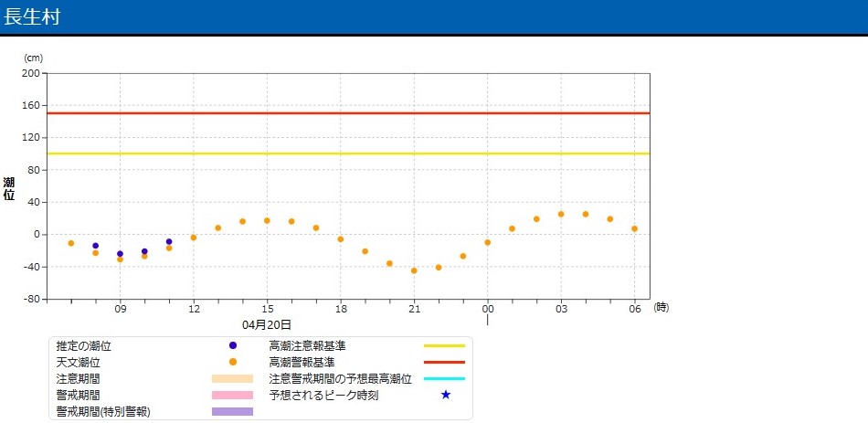The height and width of the screenshot is (423, 868).
Task: Click the 09 hour label on the time axis
Action: [120, 310]
